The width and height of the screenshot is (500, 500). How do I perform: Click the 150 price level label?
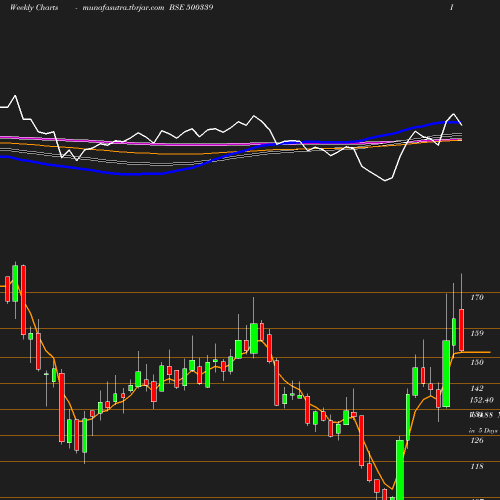pos(477,362)
